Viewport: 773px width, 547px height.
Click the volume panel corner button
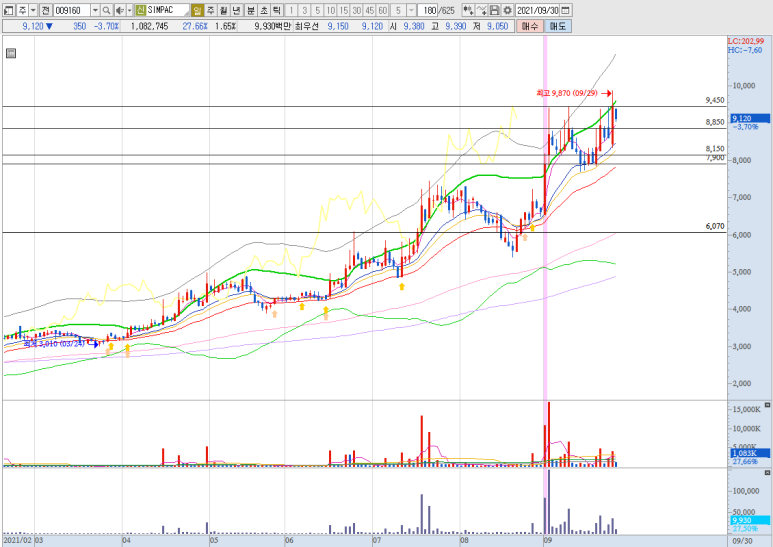pyautogui.click(x=767, y=405)
